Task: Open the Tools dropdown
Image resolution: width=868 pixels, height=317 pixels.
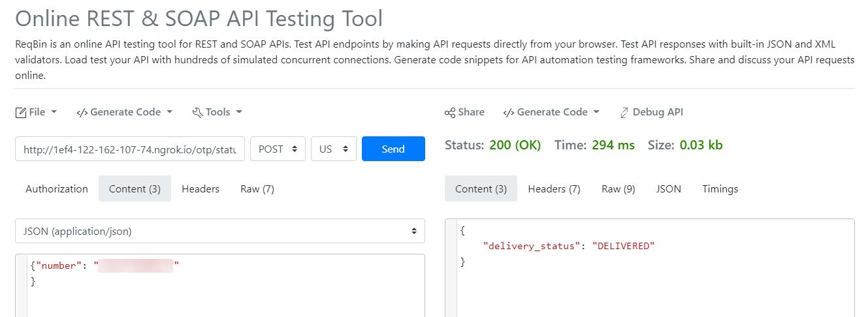Action: click(x=217, y=112)
